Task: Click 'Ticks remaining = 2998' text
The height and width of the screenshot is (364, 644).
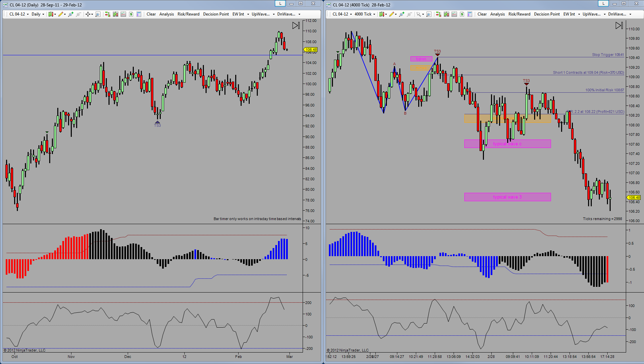Action: point(603,219)
